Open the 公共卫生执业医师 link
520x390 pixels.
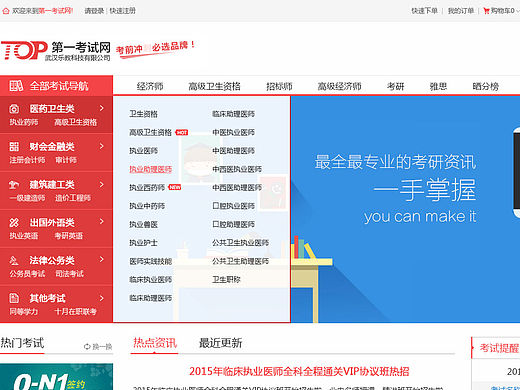(x=241, y=243)
